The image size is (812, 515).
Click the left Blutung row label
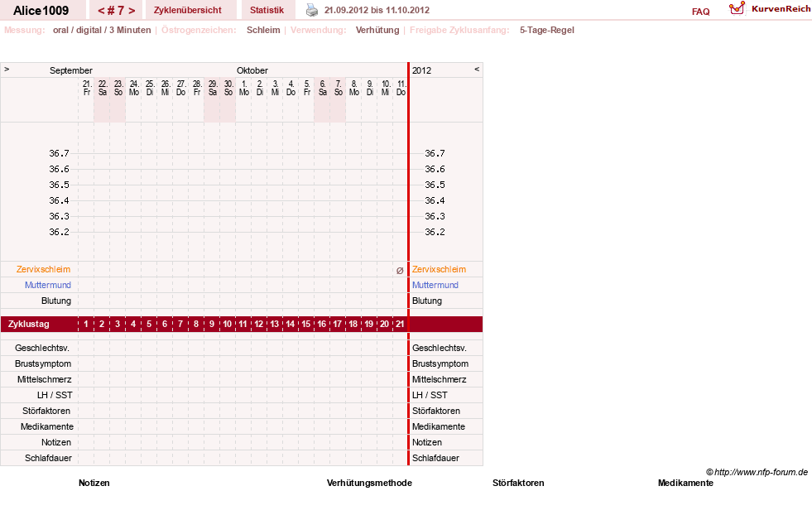pos(56,301)
